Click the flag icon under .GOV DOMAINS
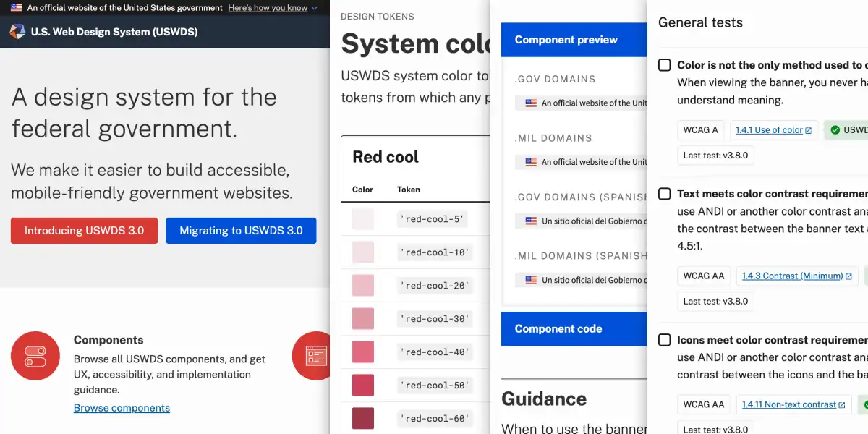868x434 pixels. pos(531,103)
